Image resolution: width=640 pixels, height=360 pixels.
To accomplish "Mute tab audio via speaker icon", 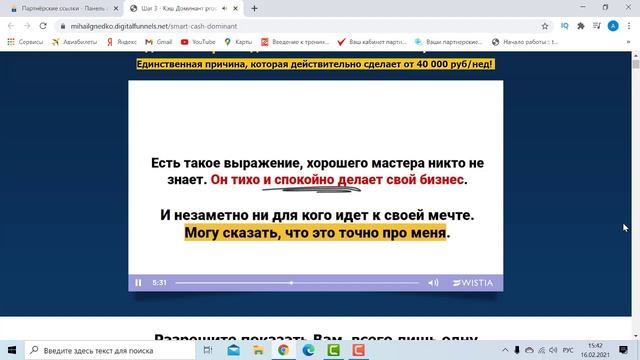I will pyautogui.click(x=224, y=8).
